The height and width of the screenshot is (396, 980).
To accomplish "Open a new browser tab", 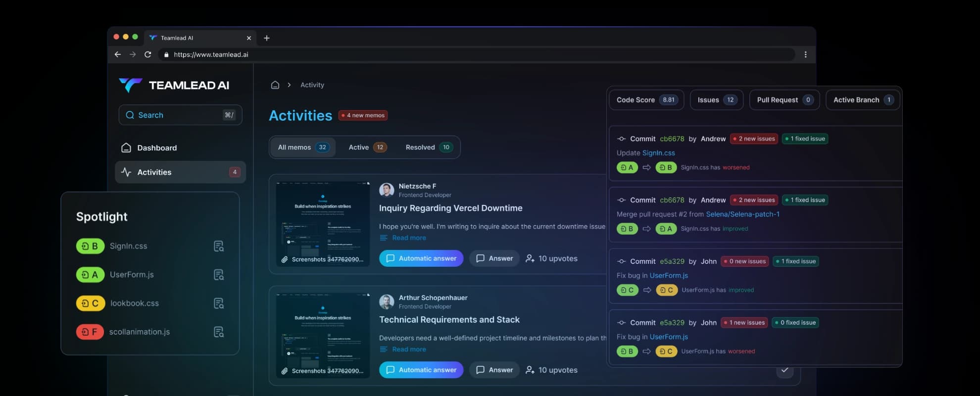I will [x=267, y=38].
